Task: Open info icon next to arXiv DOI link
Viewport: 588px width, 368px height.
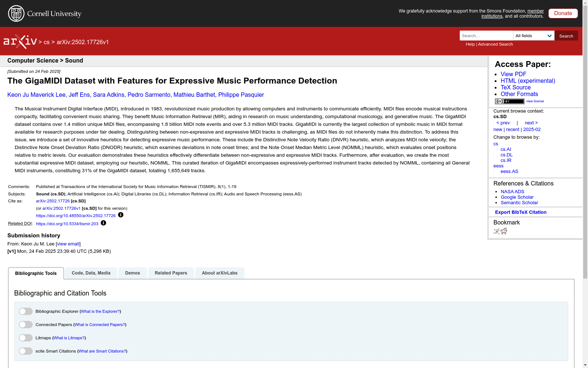Action: (x=121, y=215)
